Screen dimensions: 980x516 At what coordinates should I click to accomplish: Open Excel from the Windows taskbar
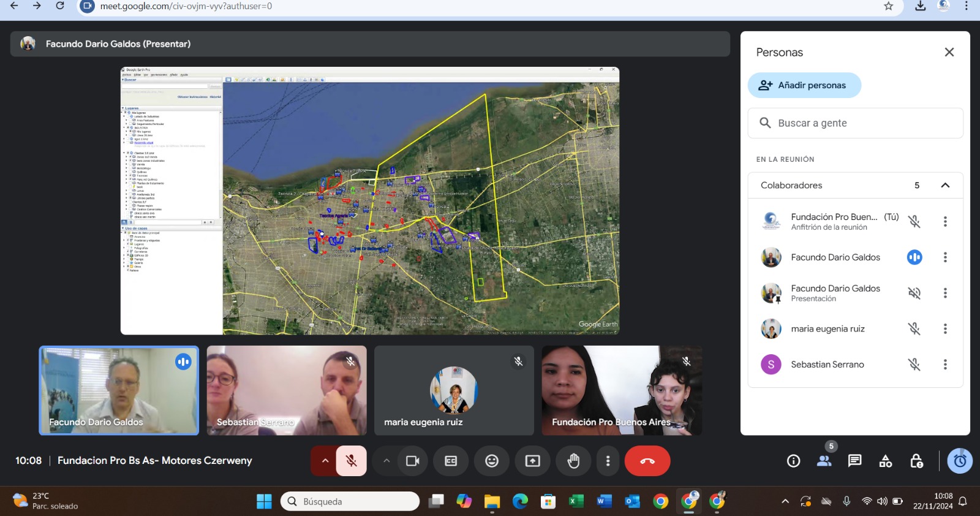pyautogui.click(x=576, y=501)
